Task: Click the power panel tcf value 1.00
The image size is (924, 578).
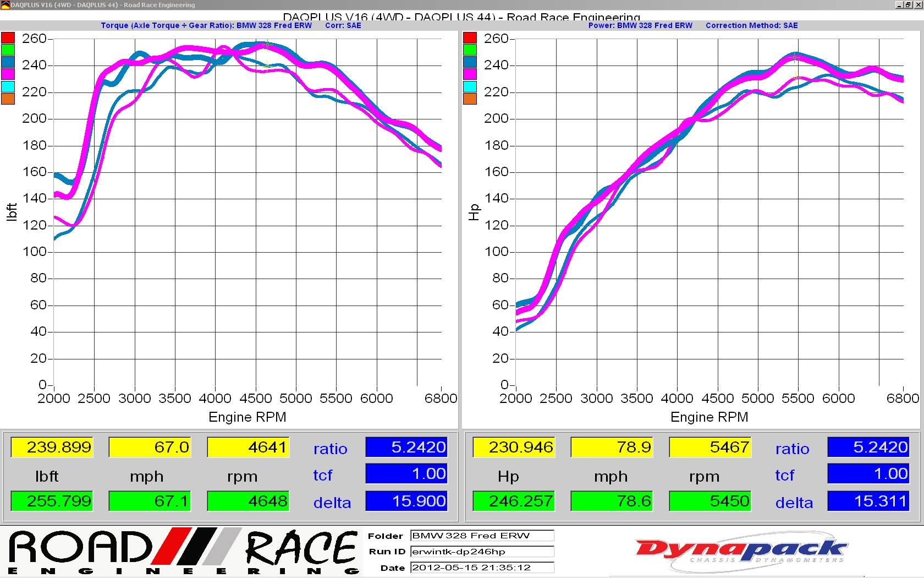Action: point(868,474)
